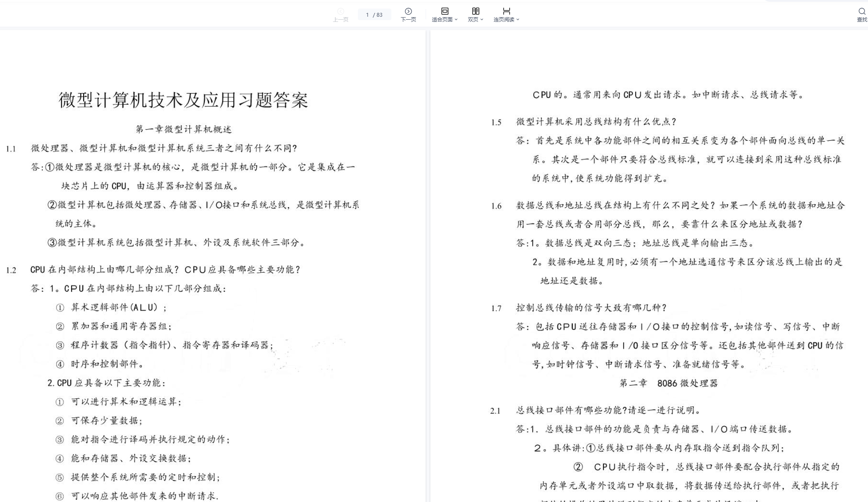Click the double-page (双页) layout icon
Viewport: 868px width, 502px height.
click(x=475, y=11)
